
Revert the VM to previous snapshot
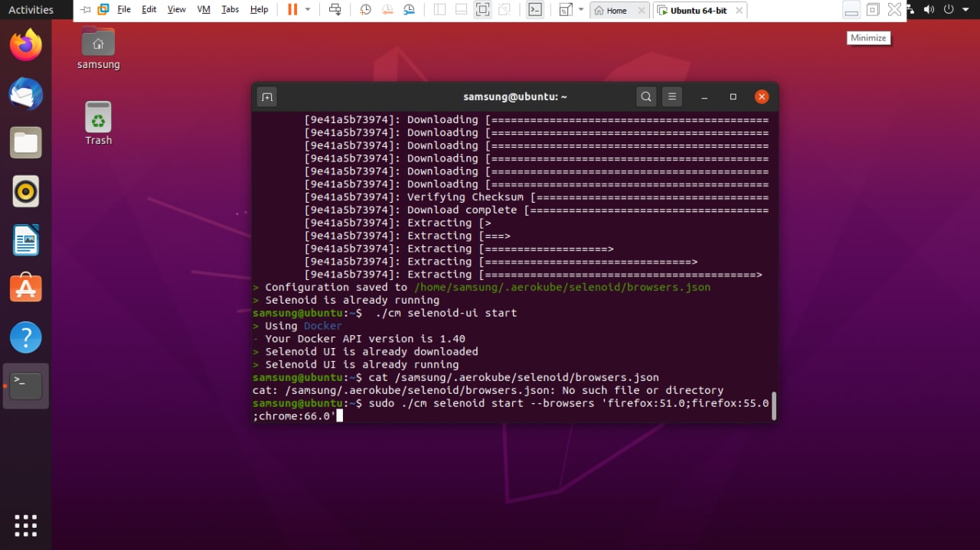point(388,10)
